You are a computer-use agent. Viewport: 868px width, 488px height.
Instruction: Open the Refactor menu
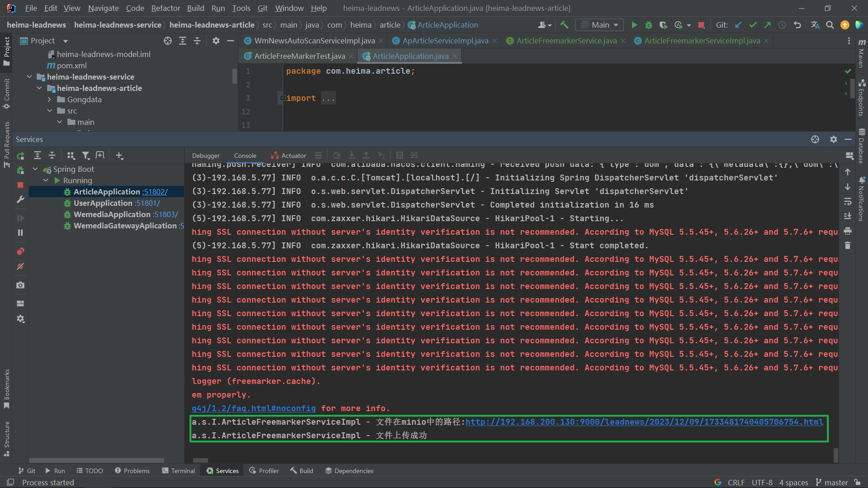click(x=165, y=8)
